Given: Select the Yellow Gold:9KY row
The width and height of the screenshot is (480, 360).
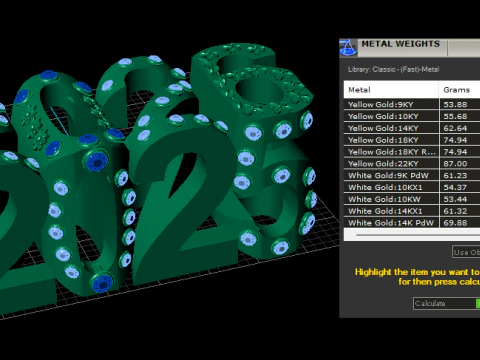Looking at the screenshot, I should [412, 104].
